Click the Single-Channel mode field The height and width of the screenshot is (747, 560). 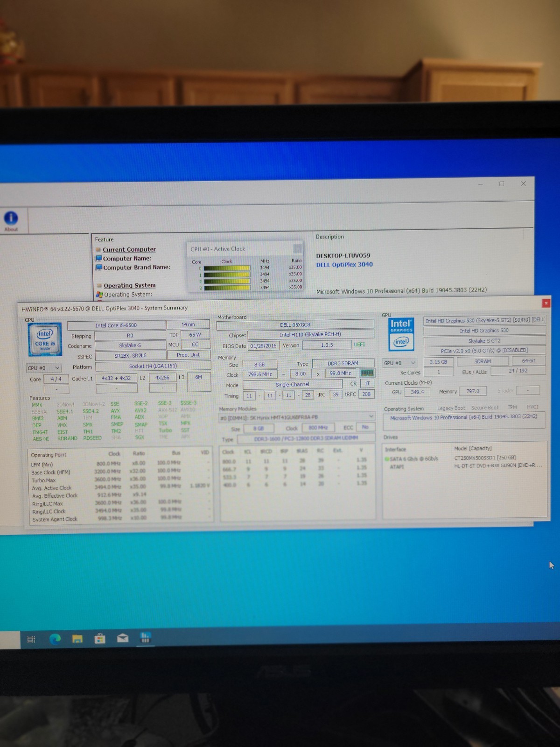click(x=292, y=385)
